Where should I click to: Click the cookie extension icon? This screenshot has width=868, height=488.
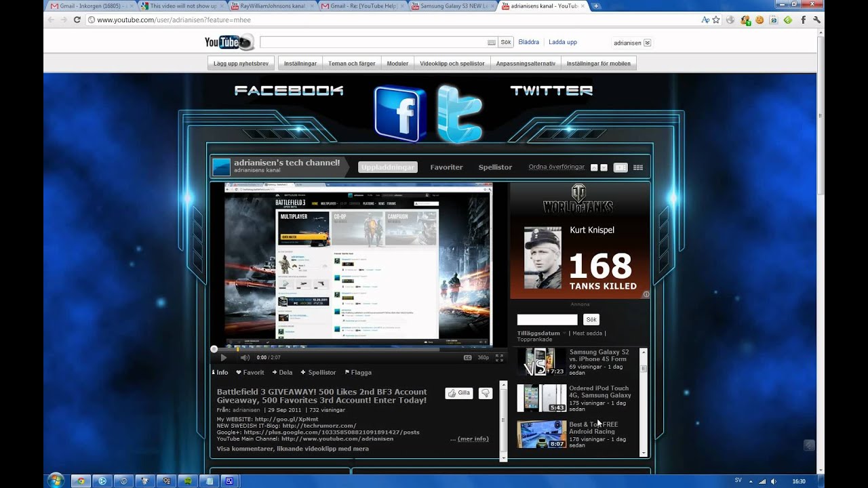coord(759,20)
